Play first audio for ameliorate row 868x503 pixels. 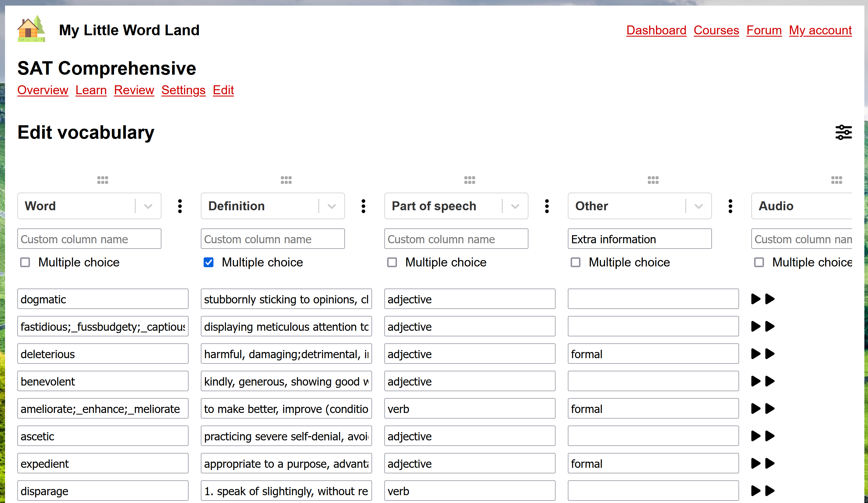click(x=756, y=408)
